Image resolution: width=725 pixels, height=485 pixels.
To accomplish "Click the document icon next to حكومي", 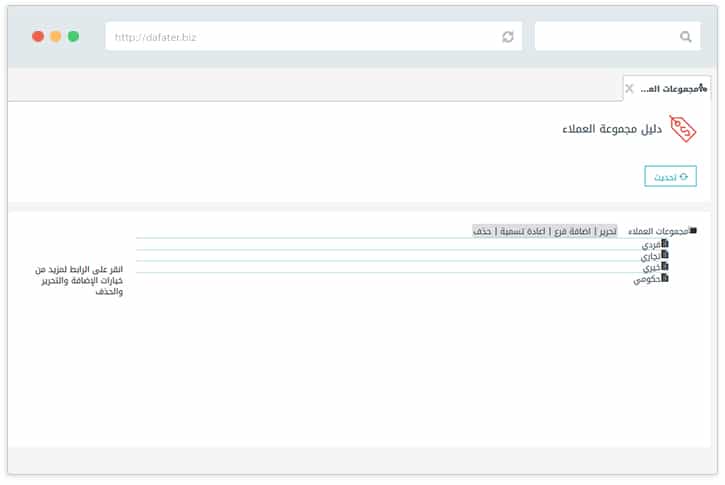I will point(665,278).
